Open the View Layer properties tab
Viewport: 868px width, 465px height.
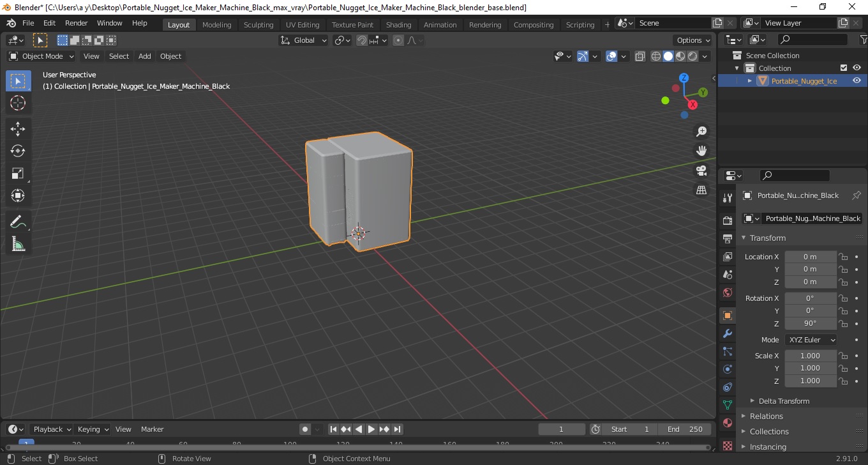click(x=728, y=257)
